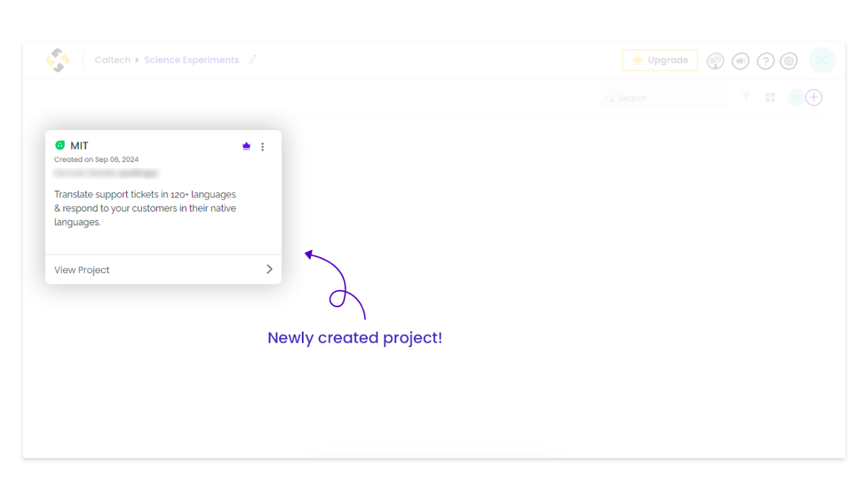Open the three-dot menu on MIT card

[262, 147]
